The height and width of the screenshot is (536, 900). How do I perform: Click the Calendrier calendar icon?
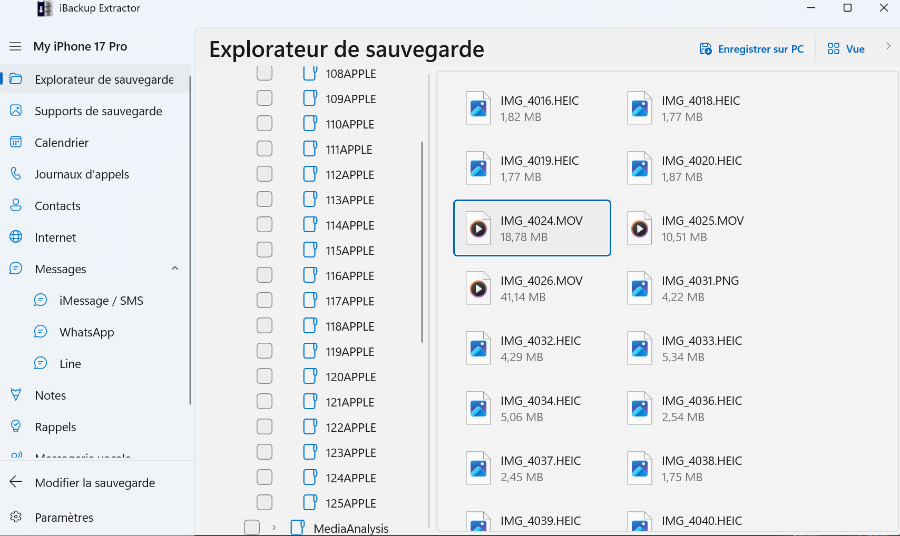point(16,142)
